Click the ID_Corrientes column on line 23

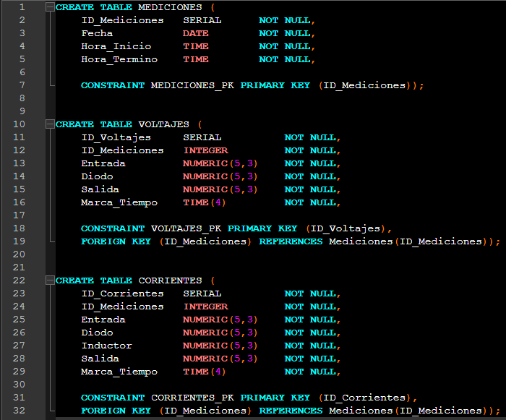(x=122, y=293)
